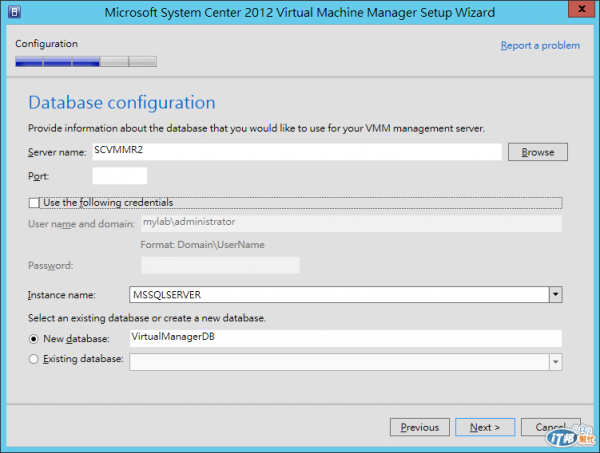Go back with the Previous button
This screenshot has height=453, width=600.
click(419, 427)
